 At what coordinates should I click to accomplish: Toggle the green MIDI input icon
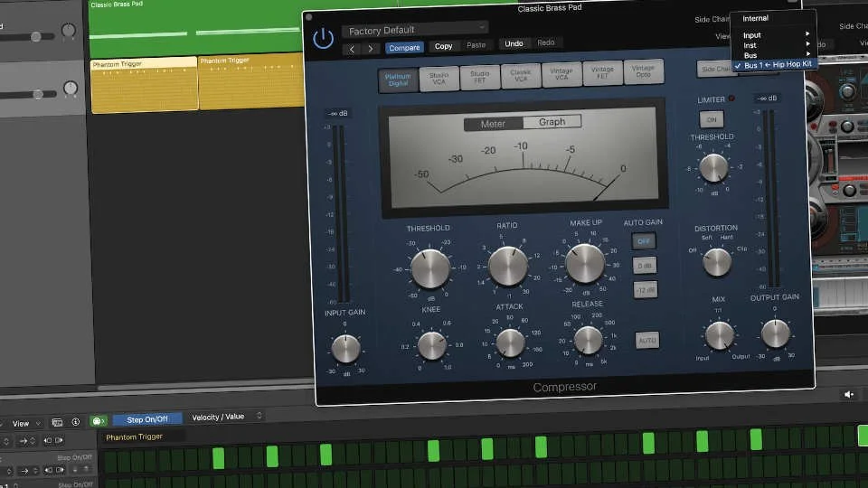[x=98, y=421]
